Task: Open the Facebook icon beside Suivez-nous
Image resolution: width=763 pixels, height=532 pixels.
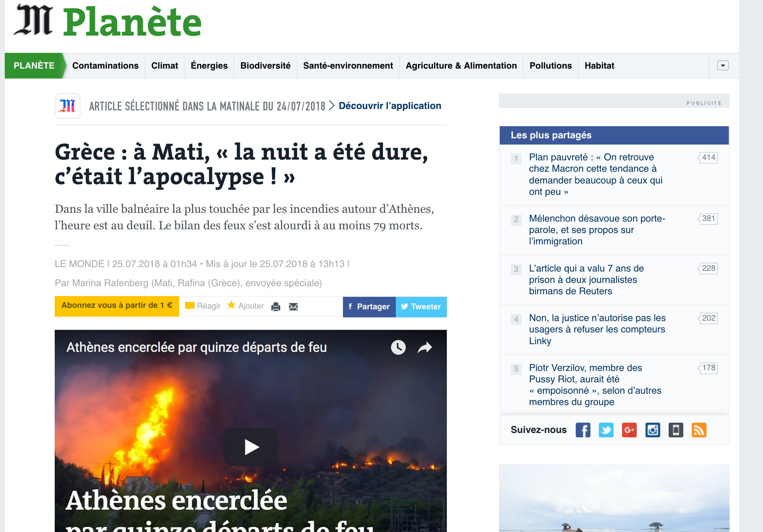Action: click(x=583, y=430)
